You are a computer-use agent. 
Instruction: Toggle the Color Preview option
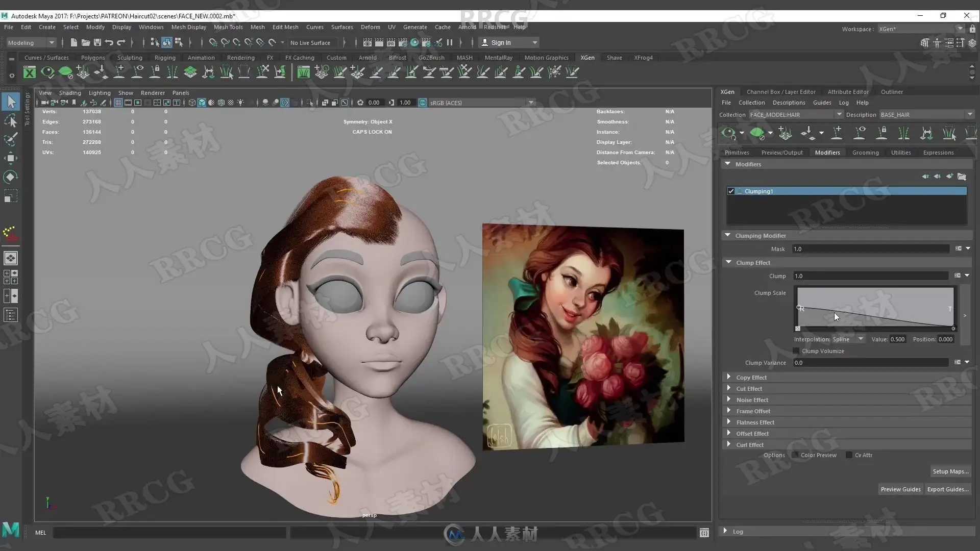click(x=795, y=455)
